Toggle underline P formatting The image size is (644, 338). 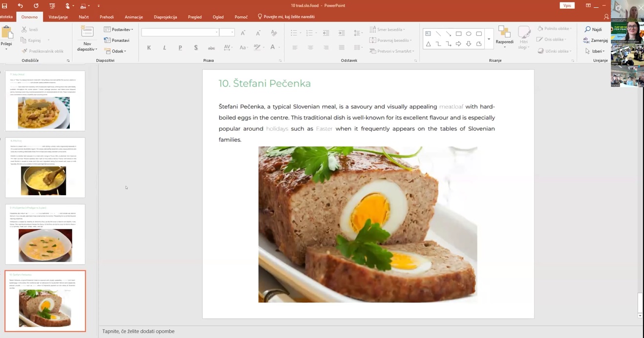pyautogui.click(x=180, y=48)
